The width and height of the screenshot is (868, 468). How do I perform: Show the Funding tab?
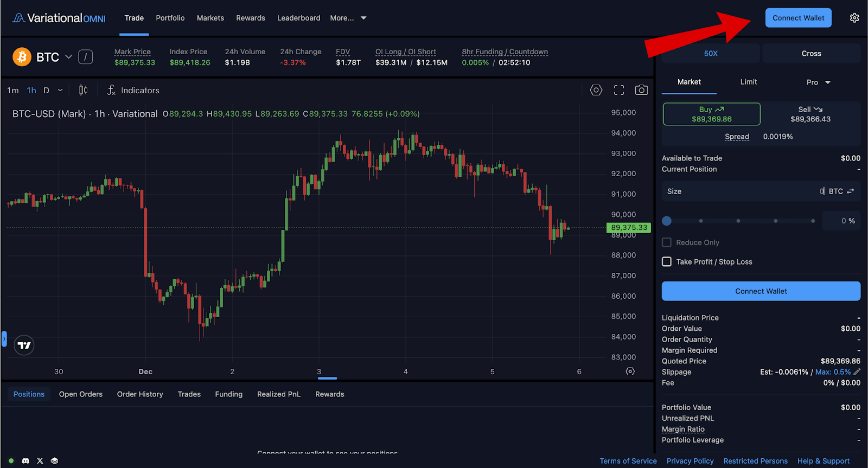(229, 394)
